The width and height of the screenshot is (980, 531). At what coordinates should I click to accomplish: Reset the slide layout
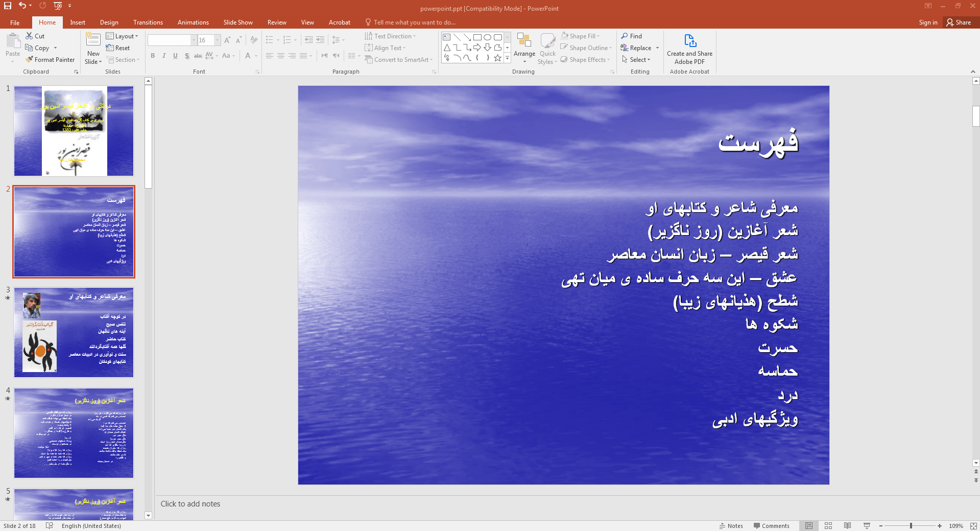(118, 48)
